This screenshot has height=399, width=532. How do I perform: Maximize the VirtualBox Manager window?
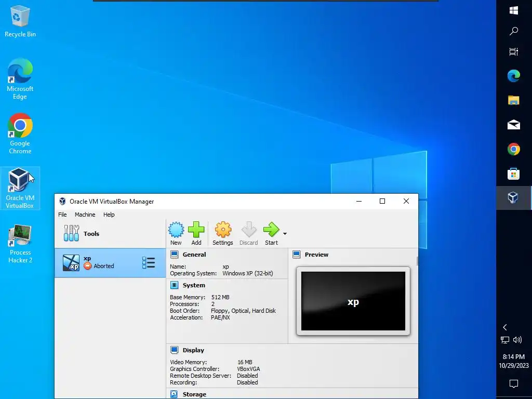pos(382,201)
